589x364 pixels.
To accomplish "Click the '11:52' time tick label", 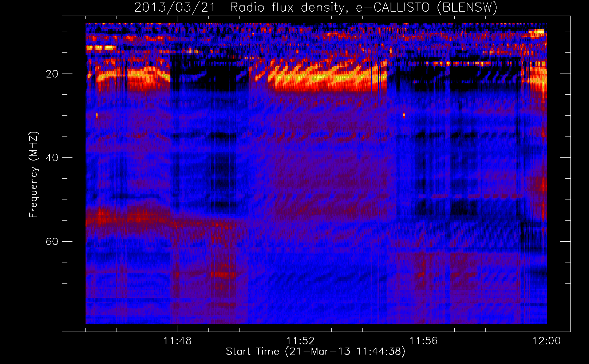I will point(300,341).
